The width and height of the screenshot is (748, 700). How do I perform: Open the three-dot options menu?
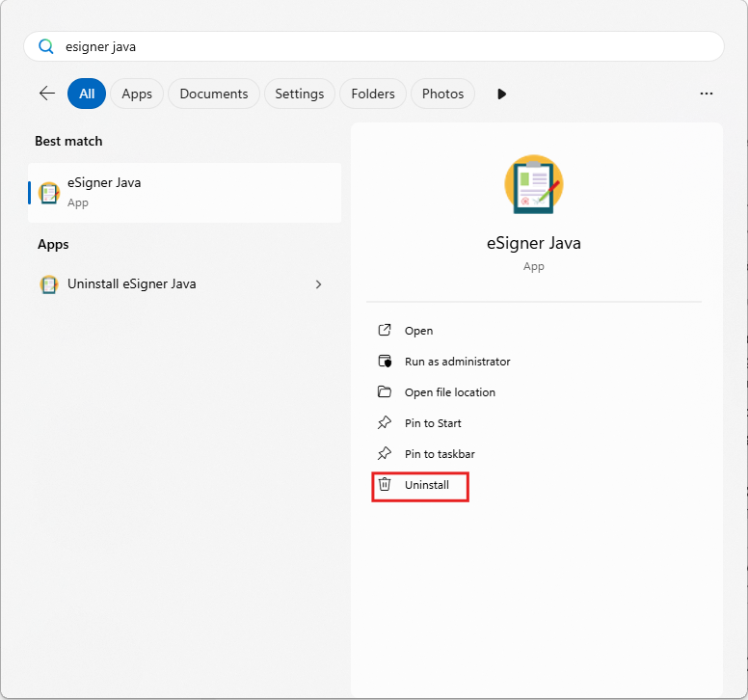pos(706,94)
